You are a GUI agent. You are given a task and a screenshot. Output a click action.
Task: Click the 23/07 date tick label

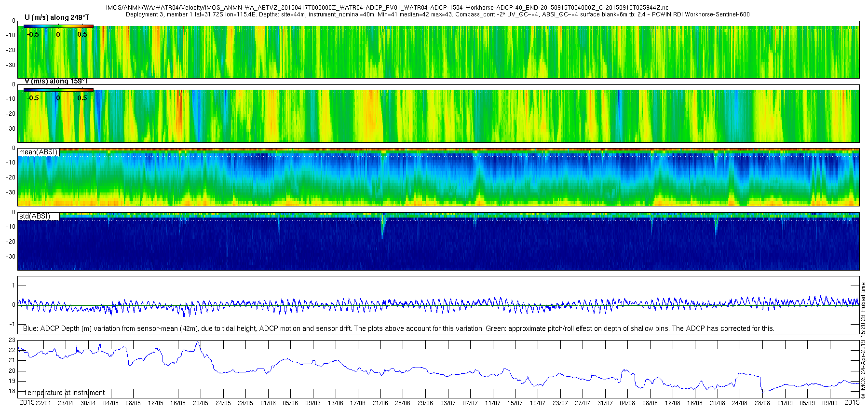coord(560,403)
